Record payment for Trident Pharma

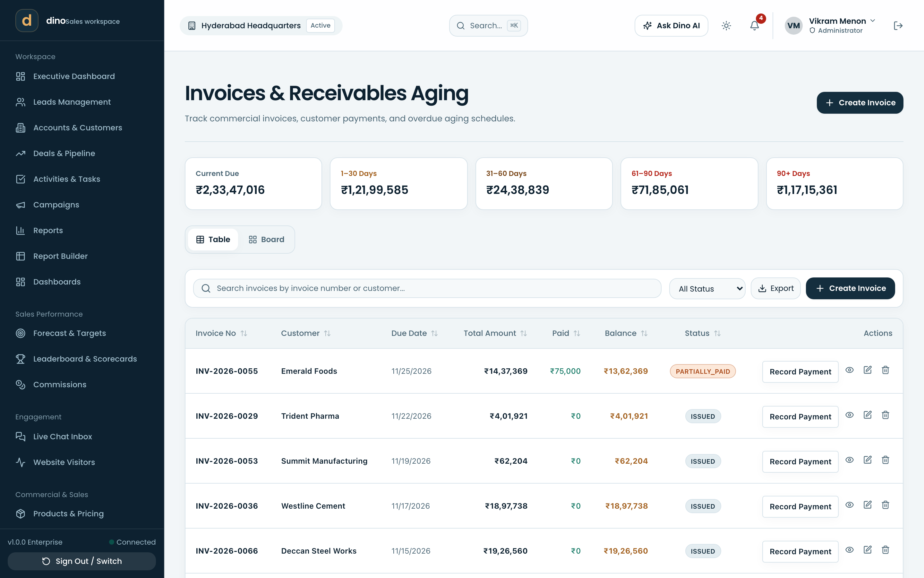[800, 417]
